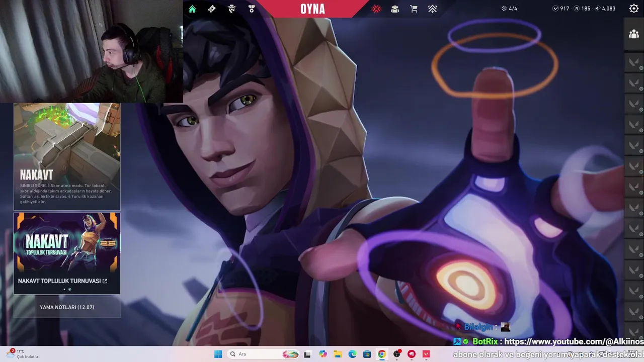
Task: Open File Explorer from the taskbar
Action: coord(338,354)
